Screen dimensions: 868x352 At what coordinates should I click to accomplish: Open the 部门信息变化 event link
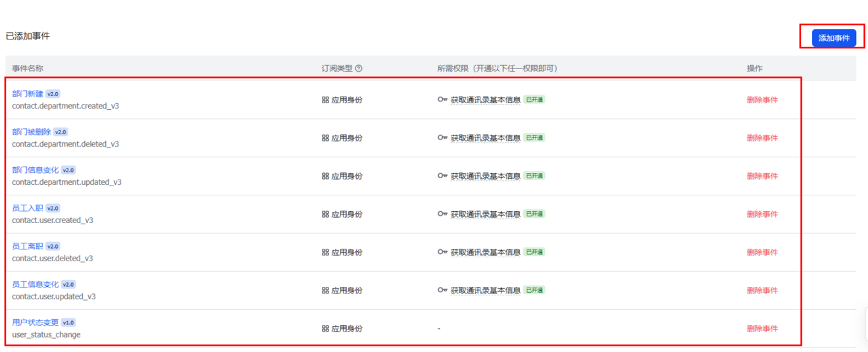(x=35, y=170)
